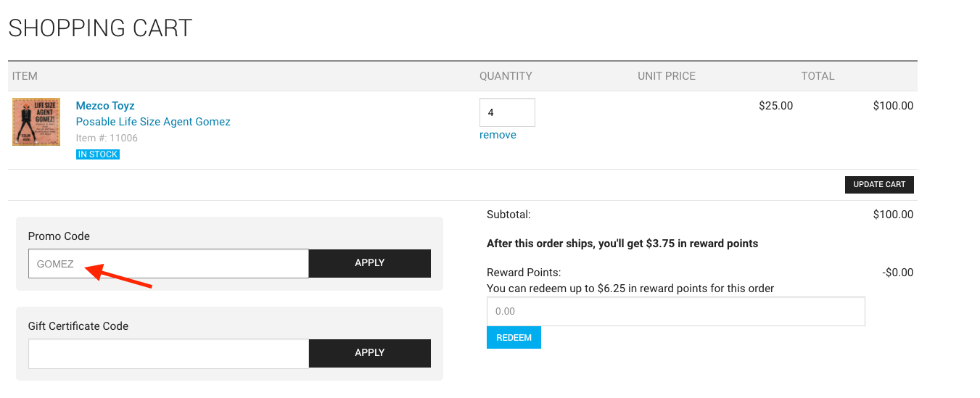Focus the reward points amount field

coord(675,311)
